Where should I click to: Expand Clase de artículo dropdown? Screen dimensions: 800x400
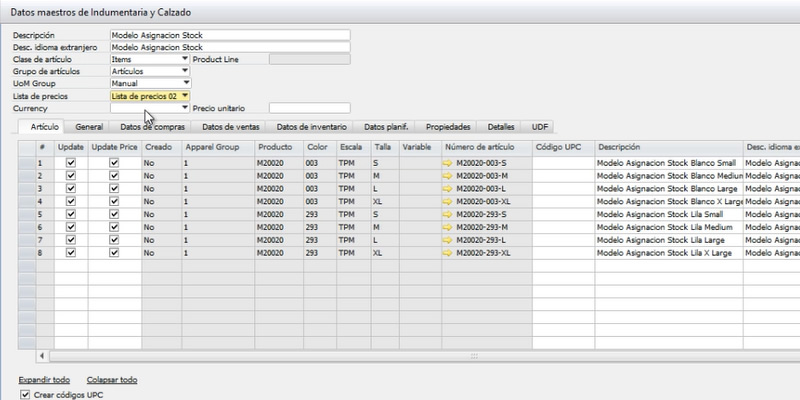(x=185, y=59)
